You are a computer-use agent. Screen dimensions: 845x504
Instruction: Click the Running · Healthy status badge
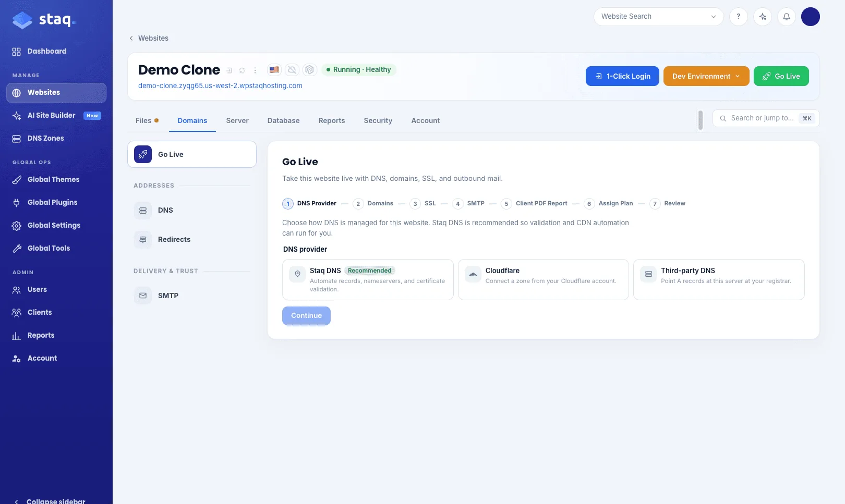[358, 70]
